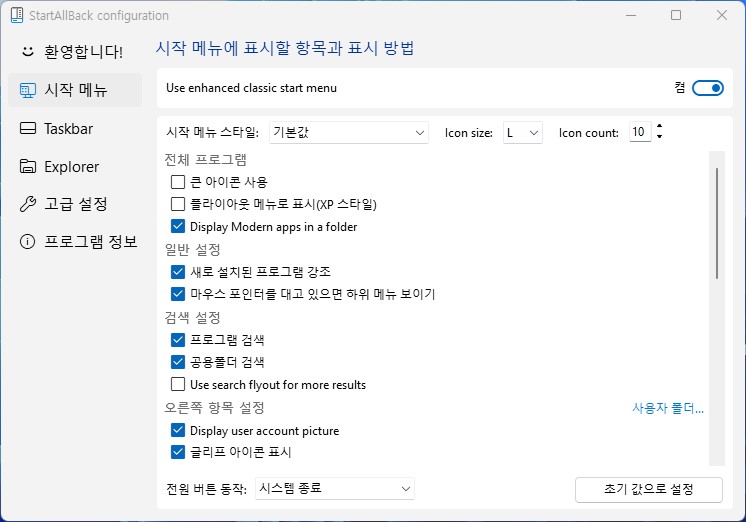Open the Icon size dropdown

pos(523,133)
